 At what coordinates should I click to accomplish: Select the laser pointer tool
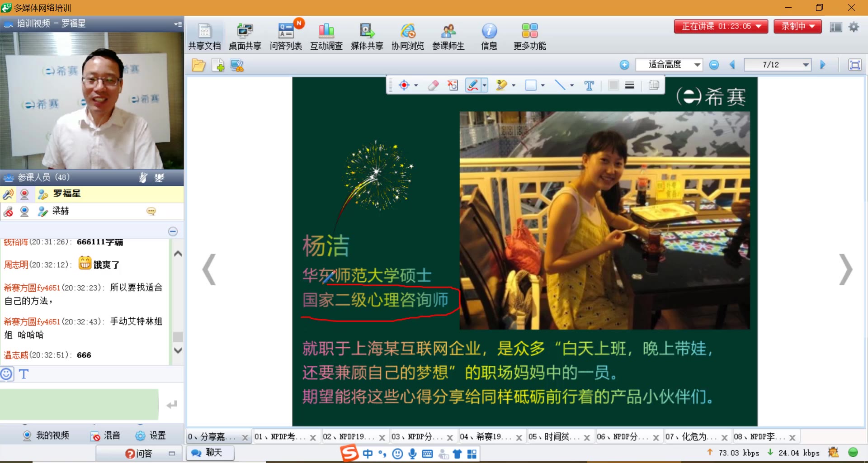click(404, 85)
